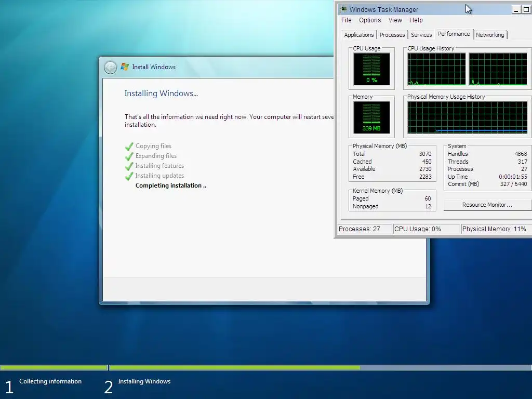Click the Expanding files step text
The image size is (532, 399).
coord(156,156)
